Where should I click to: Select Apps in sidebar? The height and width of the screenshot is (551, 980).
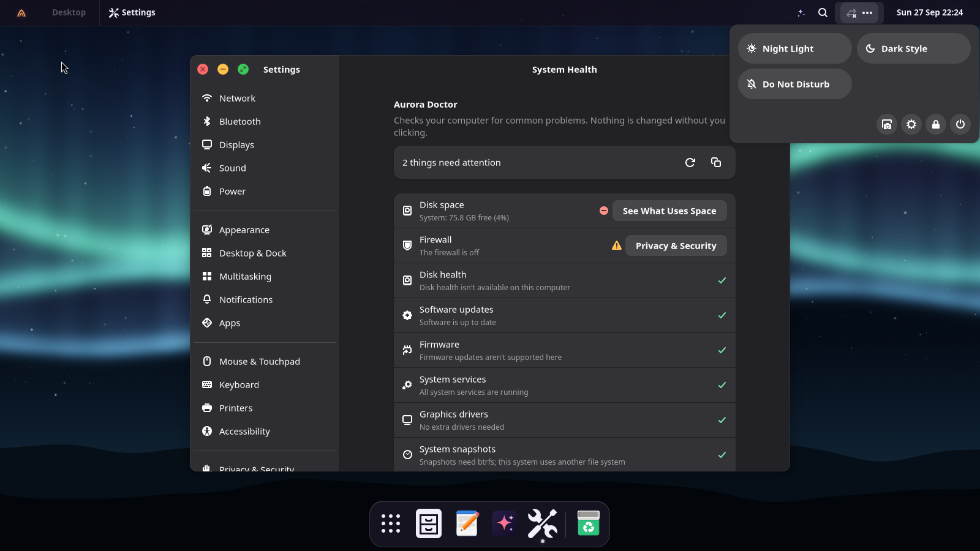pos(265,323)
